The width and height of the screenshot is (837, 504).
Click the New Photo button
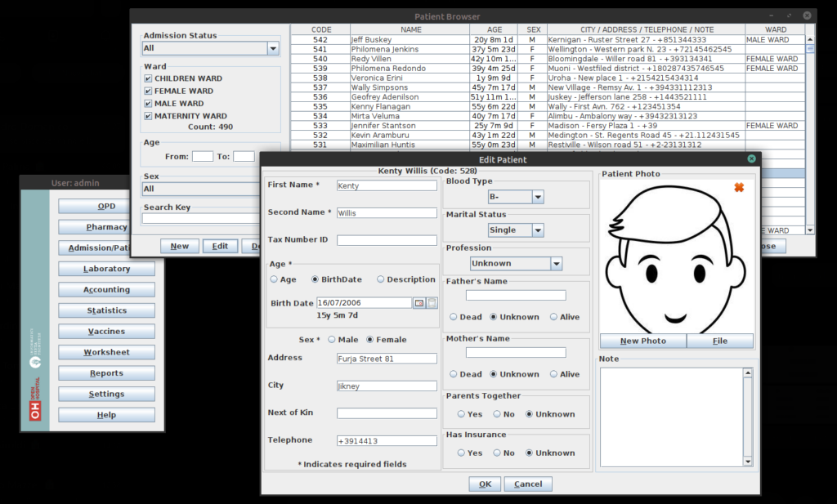tap(642, 341)
